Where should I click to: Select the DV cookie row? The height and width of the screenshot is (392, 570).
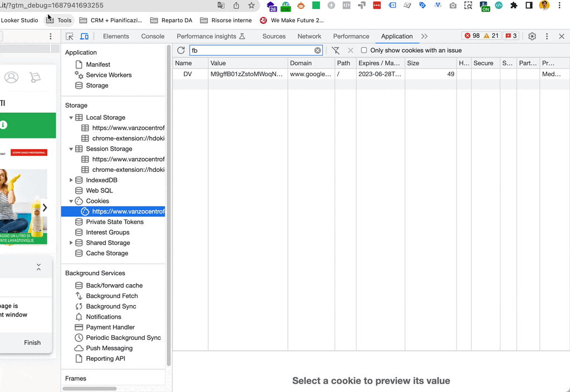188,74
